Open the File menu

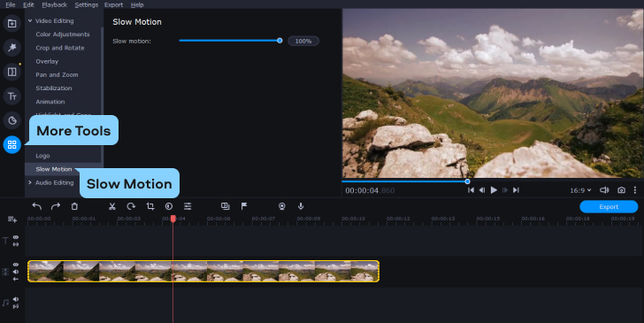pos(11,4)
